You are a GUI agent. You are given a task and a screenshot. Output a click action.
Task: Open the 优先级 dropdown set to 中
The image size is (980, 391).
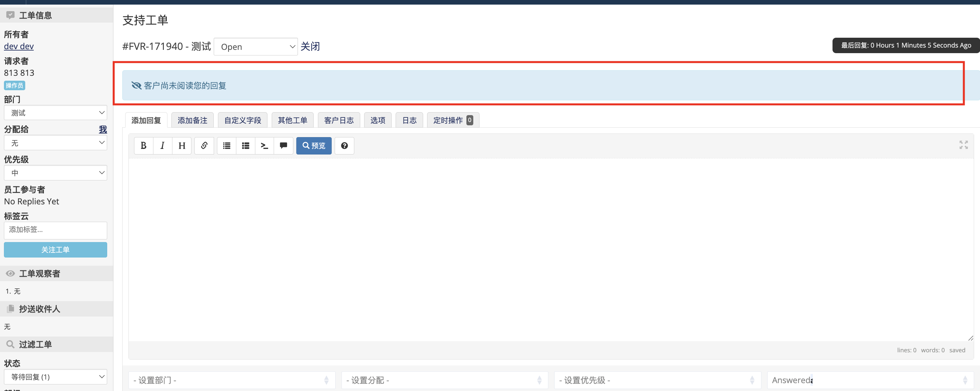point(55,173)
